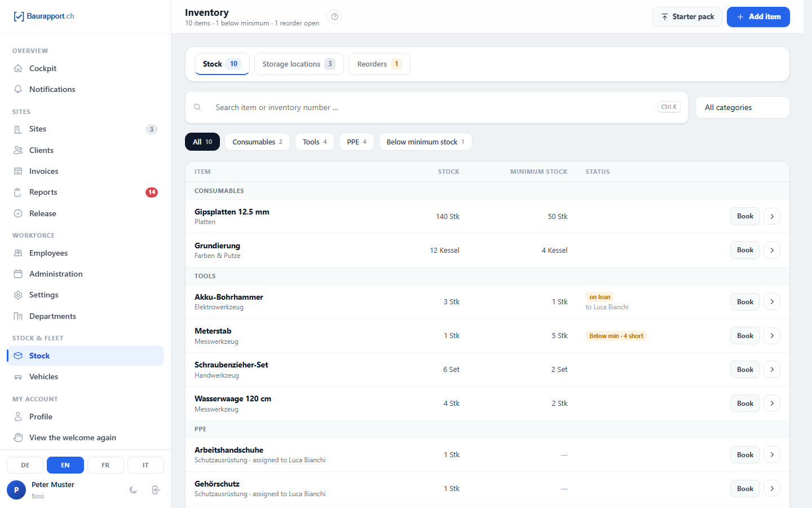Click the Baurapport.ch logo
The height and width of the screenshot is (508, 812).
pos(43,16)
